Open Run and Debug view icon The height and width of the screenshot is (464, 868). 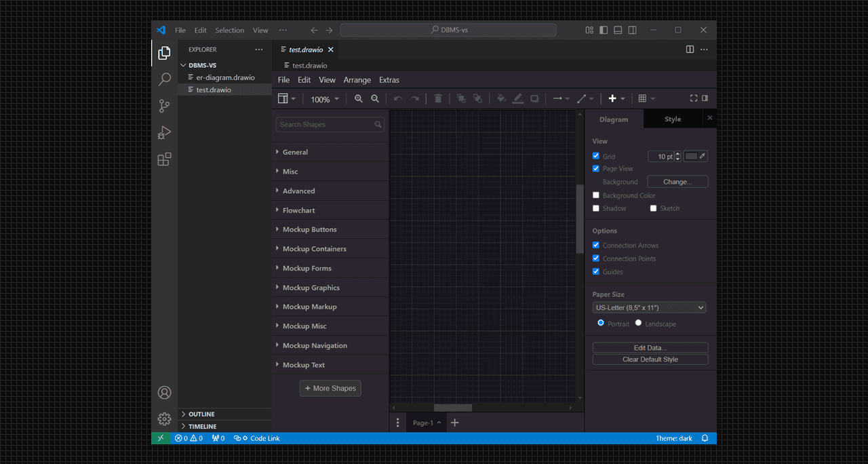point(164,133)
